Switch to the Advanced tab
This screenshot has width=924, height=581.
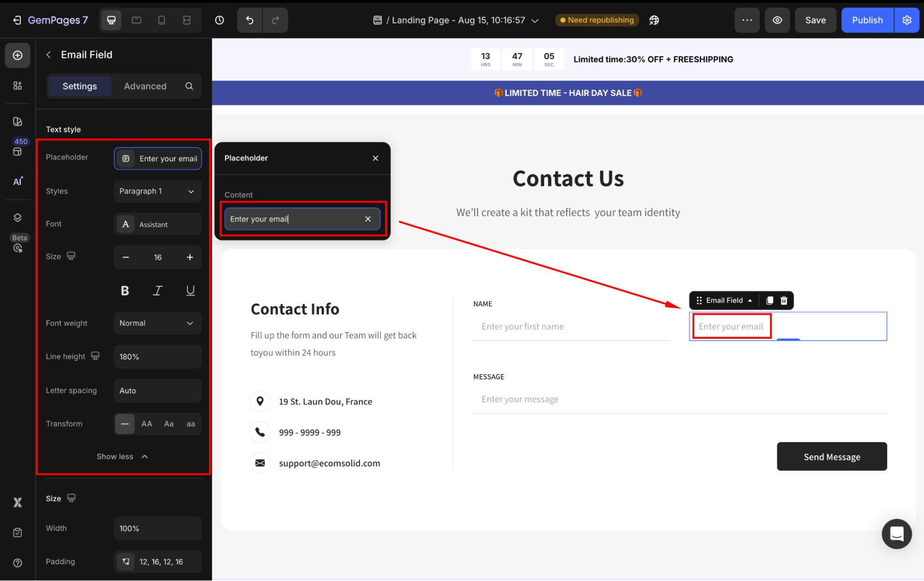145,86
